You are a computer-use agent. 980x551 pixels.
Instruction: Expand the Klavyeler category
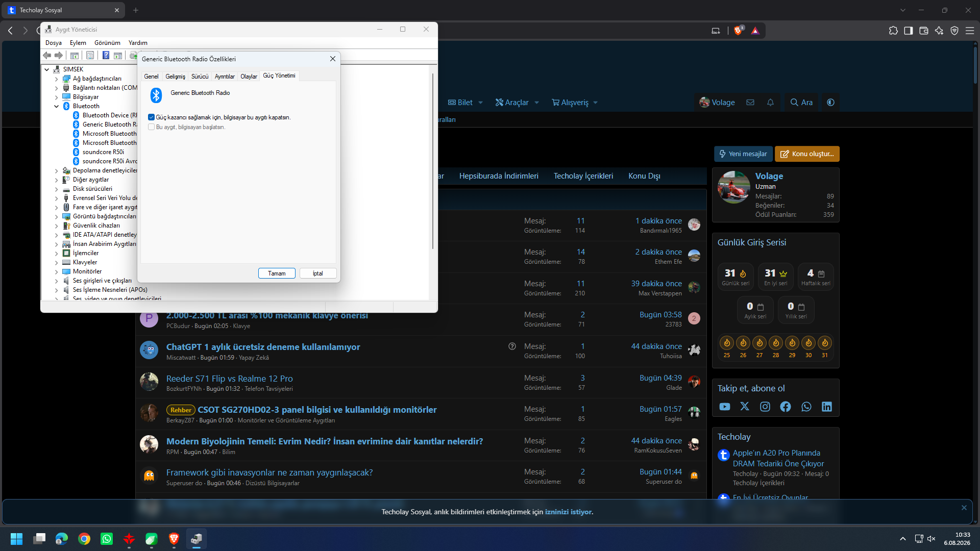pyautogui.click(x=57, y=262)
